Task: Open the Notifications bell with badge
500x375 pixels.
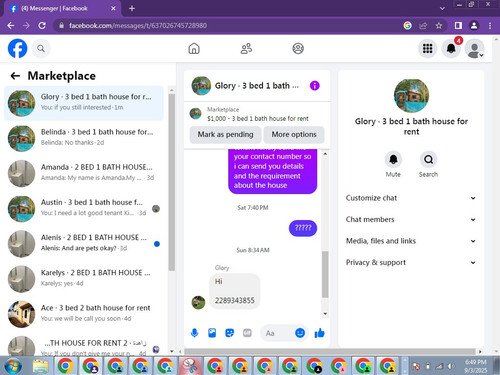Action: [451, 49]
